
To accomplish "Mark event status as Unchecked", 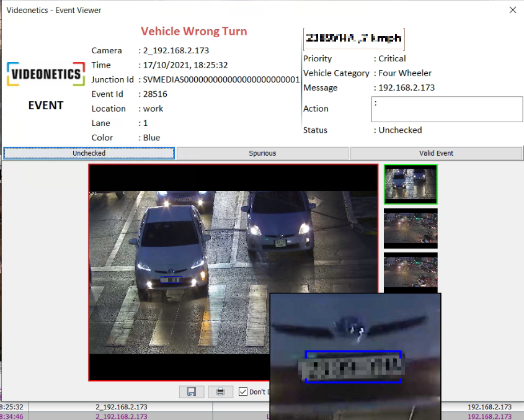I will pos(89,153).
